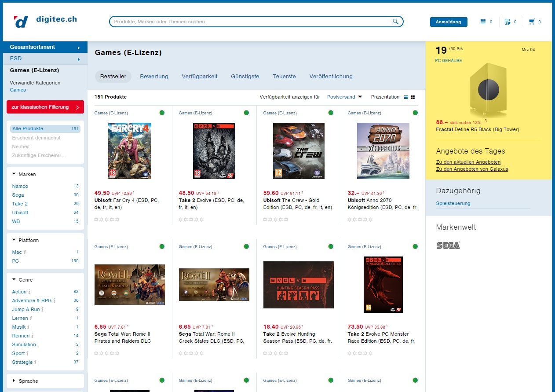Image resolution: width=555 pixels, height=392 pixels.
Task: Open the product comparison list icon
Action: (483, 22)
